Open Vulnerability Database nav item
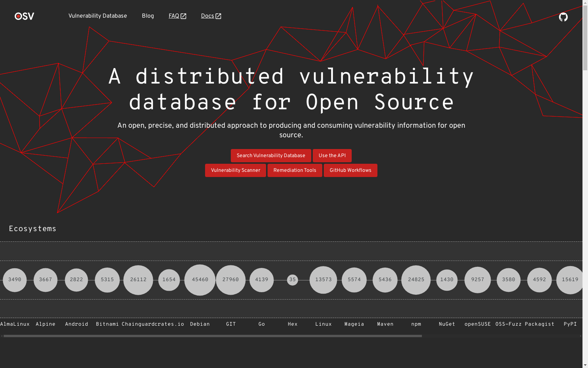 tap(98, 16)
